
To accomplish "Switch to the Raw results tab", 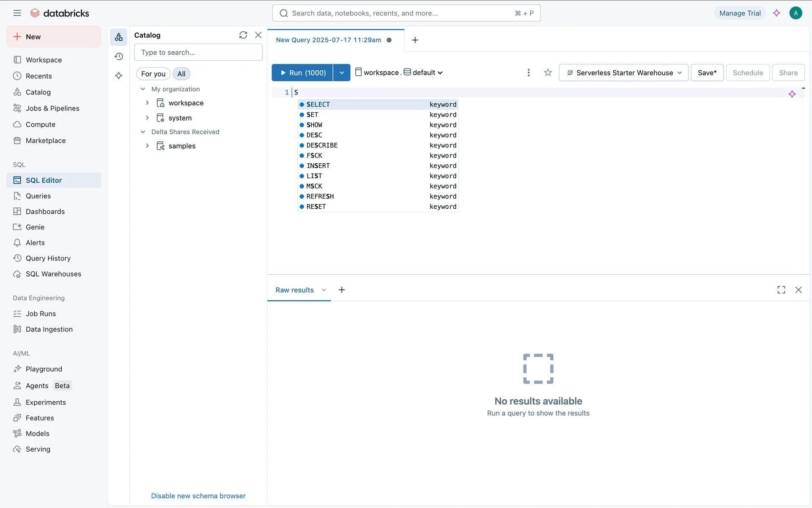I will (x=294, y=290).
